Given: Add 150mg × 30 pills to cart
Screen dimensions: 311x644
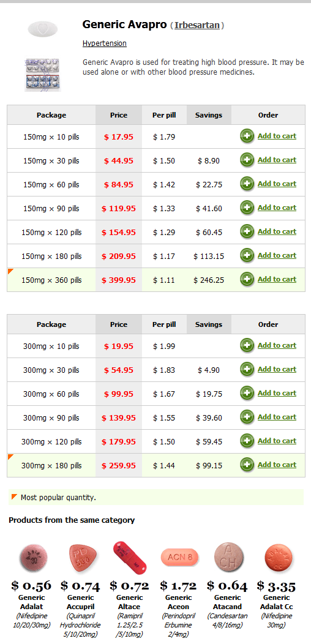Looking at the screenshot, I should click(x=277, y=160).
